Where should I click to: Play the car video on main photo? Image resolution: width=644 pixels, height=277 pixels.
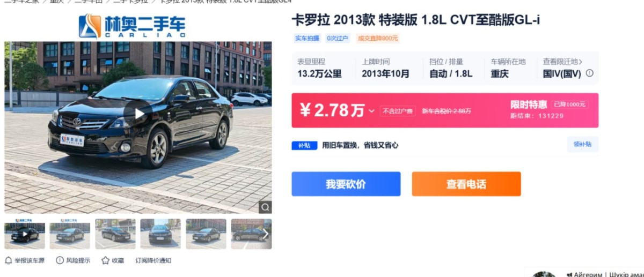[x=139, y=114]
